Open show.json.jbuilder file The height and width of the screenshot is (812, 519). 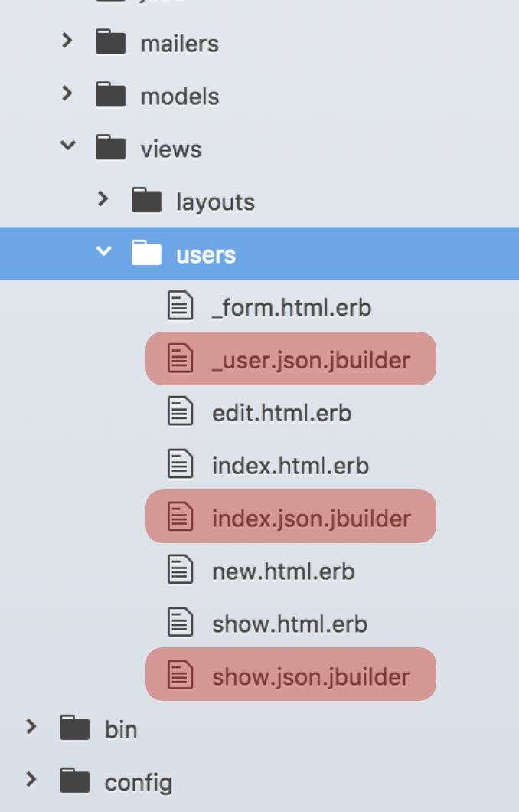pyautogui.click(x=311, y=676)
